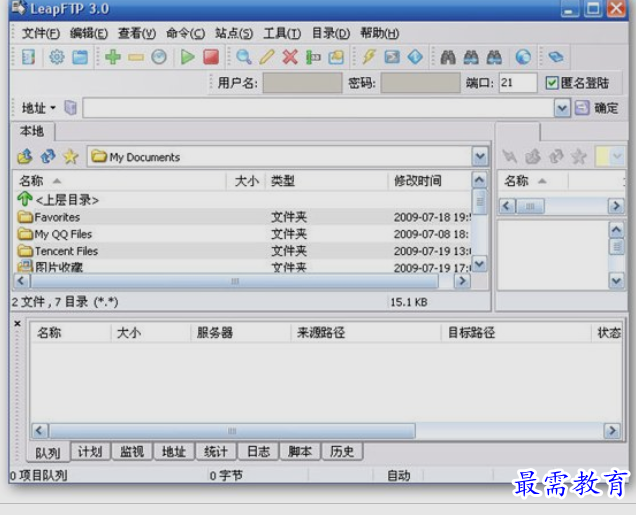
Task: Open the 编辑(E) menu
Action: pos(89,33)
